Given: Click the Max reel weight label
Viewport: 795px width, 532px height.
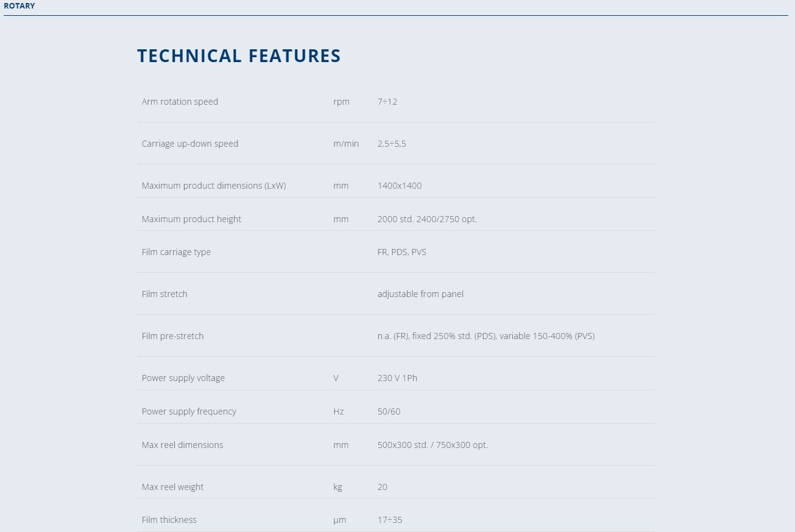Looking at the screenshot, I should [x=172, y=487].
